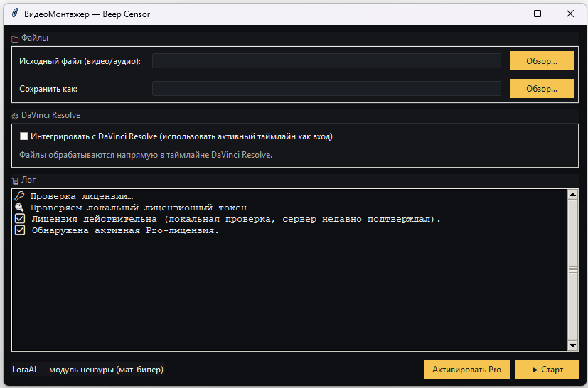Click the feather app icon in title bar
Image resolution: width=588 pixels, height=388 pixels.
coord(15,14)
